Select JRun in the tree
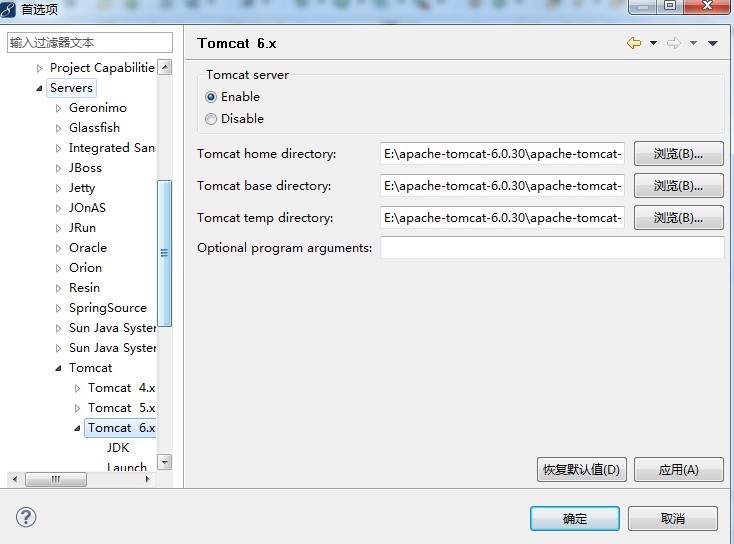 [x=82, y=228]
